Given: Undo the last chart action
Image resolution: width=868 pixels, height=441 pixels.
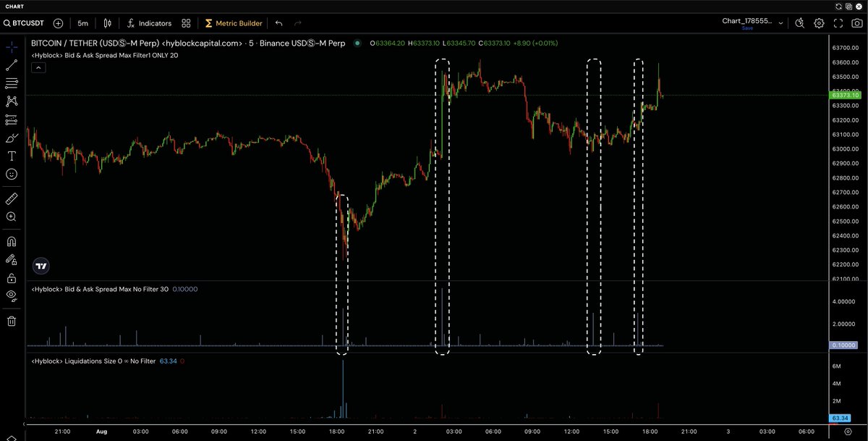Looking at the screenshot, I should [x=279, y=23].
